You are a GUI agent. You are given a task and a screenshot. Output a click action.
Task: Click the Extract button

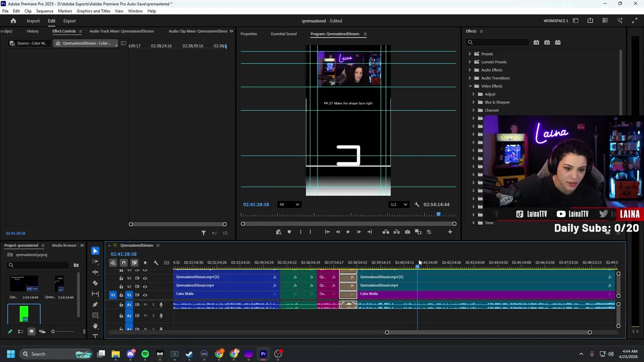click(396, 232)
